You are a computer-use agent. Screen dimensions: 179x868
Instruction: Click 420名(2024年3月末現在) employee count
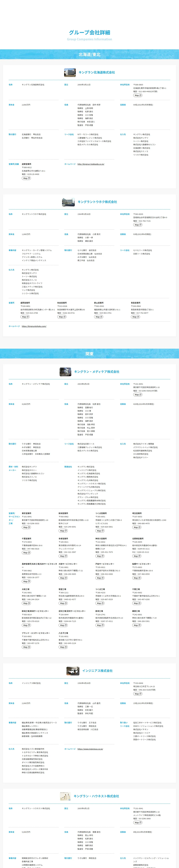[x=144, y=404]
